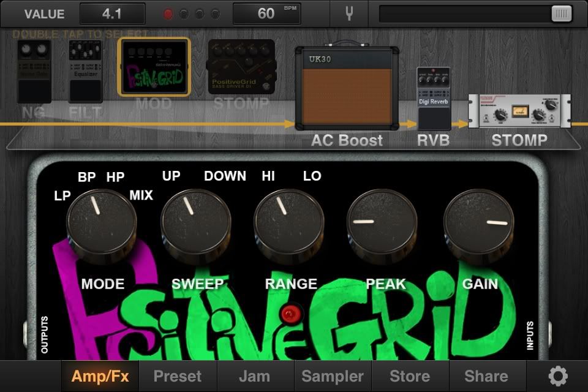Click the MIX mode marking
The width and height of the screenshot is (588, 392).
[141, 195]
